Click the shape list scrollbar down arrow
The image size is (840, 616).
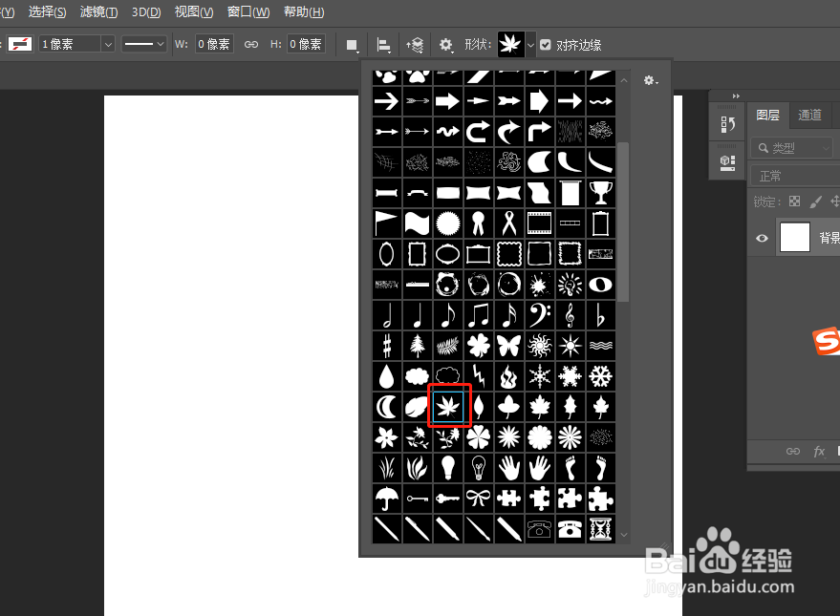click(626, 535)
